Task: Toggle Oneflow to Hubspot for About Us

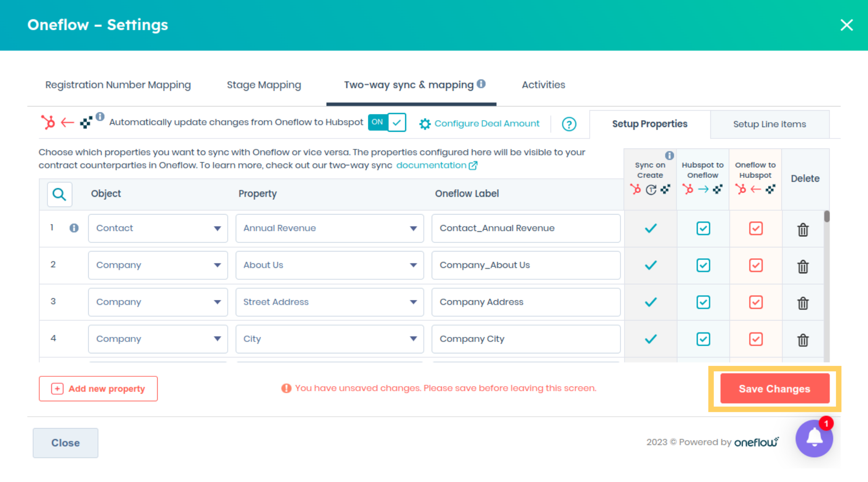Action: tap(756, 265)
